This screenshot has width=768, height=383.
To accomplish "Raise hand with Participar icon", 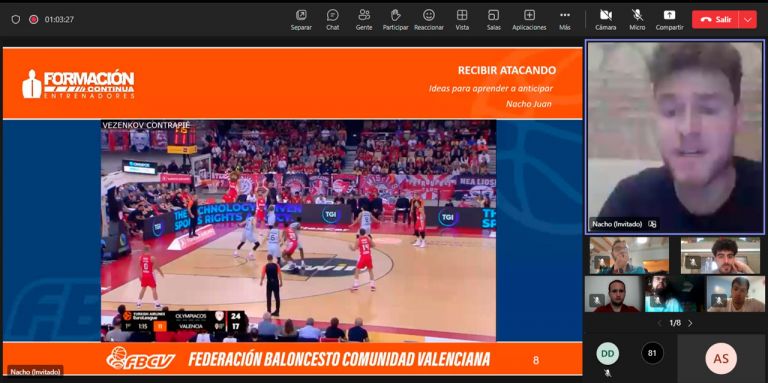I will click(x=395, y=20).
